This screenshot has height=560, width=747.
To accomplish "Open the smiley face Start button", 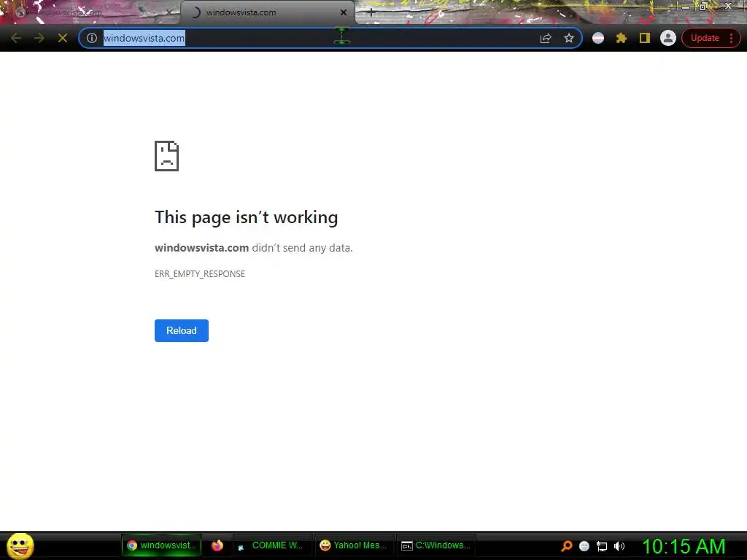I will [20, 545].
